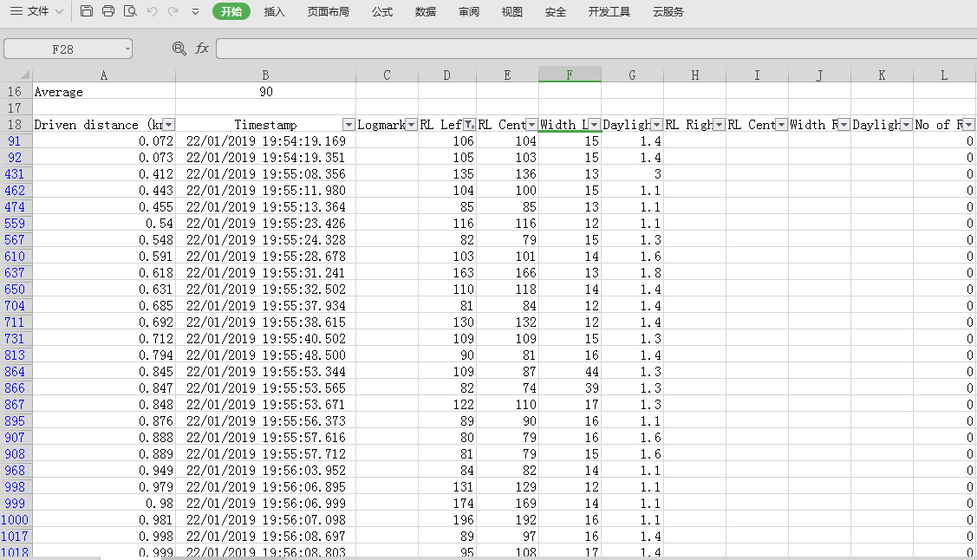
Task: Expand the Name Box dropdown arrow
Action: [x=127, y=49]
